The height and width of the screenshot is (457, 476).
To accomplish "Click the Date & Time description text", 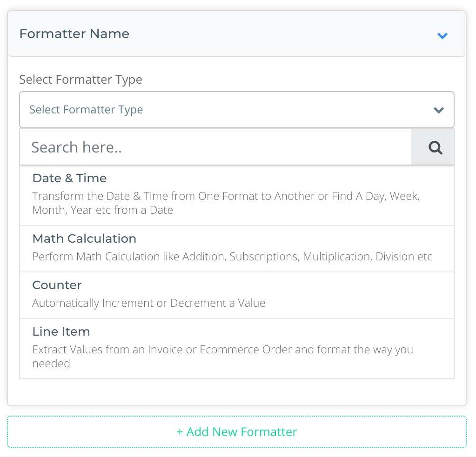I will click(226, 203).
